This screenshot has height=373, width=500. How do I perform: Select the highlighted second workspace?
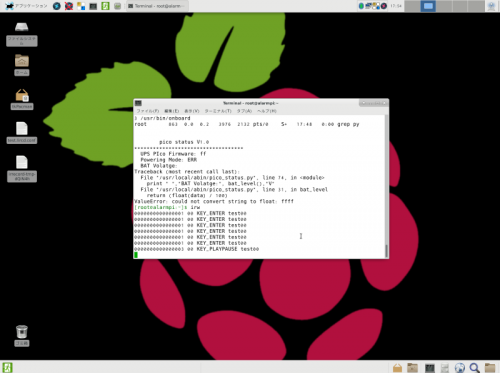(428, 6)
